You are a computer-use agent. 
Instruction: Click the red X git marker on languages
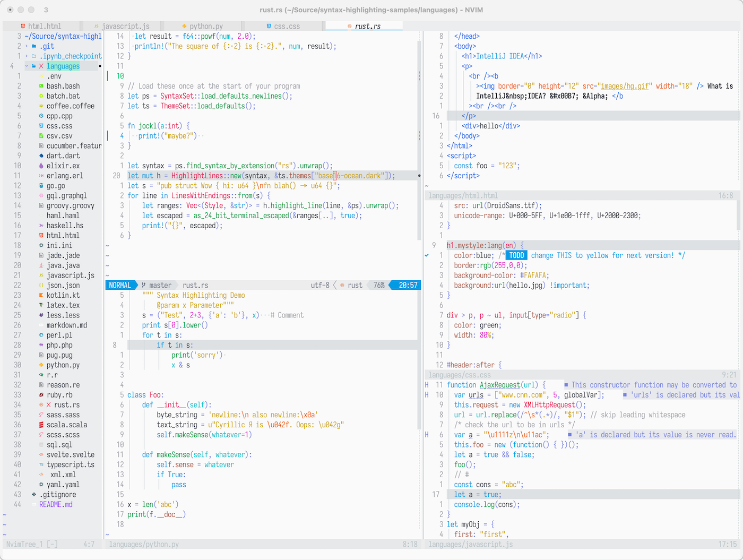tap(41, 66)
